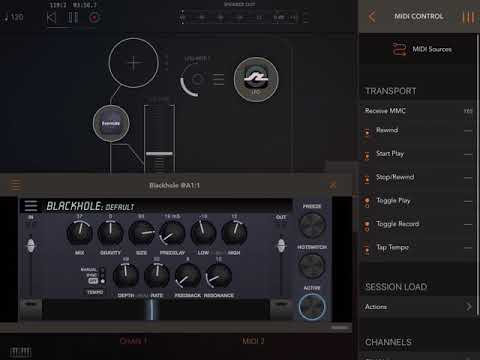The width and height of the screenshot is (480, 360).
Task: Open the keyboard icon at bottom left
Action: pyautogui.click(x=20, y=352)
